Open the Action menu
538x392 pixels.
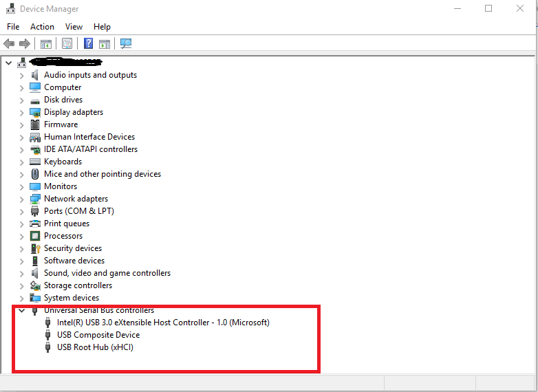tap(42, 27)
